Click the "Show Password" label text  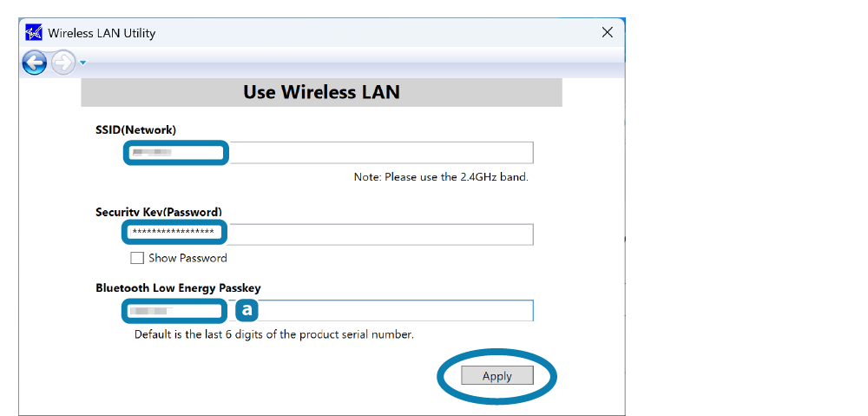(x=187, y=258)
